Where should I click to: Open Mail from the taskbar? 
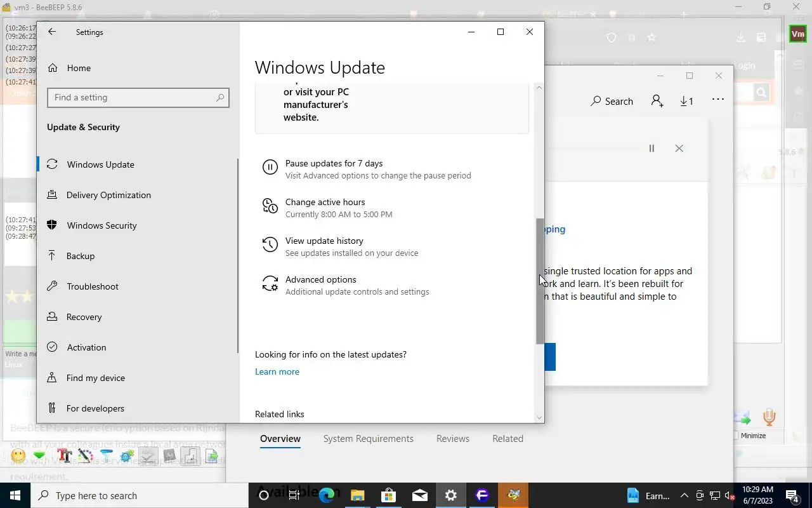419,495
